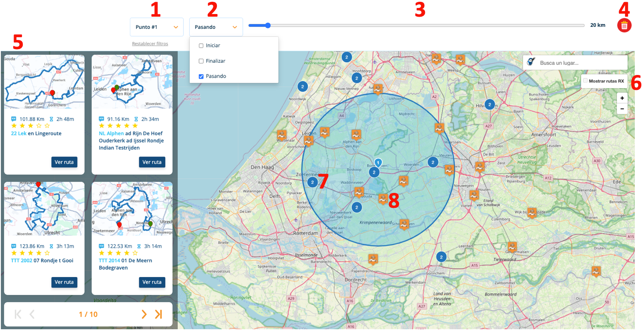Select the orange route marker at Wijk bij Duurstede
Image resolution: width=644 pixels, height=331 pixels.
coord(532,213)
